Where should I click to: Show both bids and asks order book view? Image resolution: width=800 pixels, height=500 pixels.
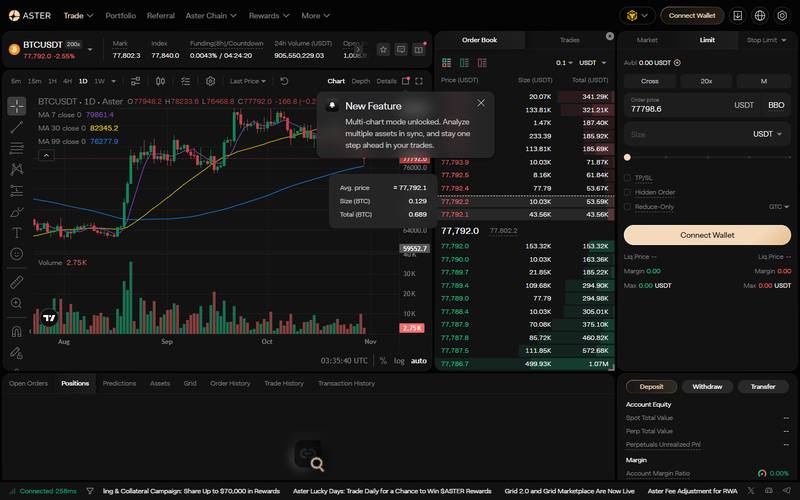coord(446,63)
